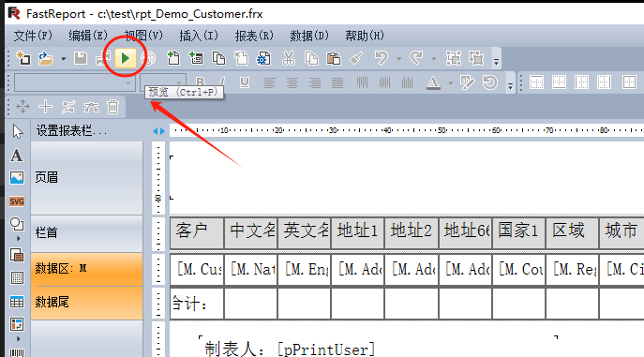Open the undo history dropdown
644x357 pixels.
(x=398, y=59)
